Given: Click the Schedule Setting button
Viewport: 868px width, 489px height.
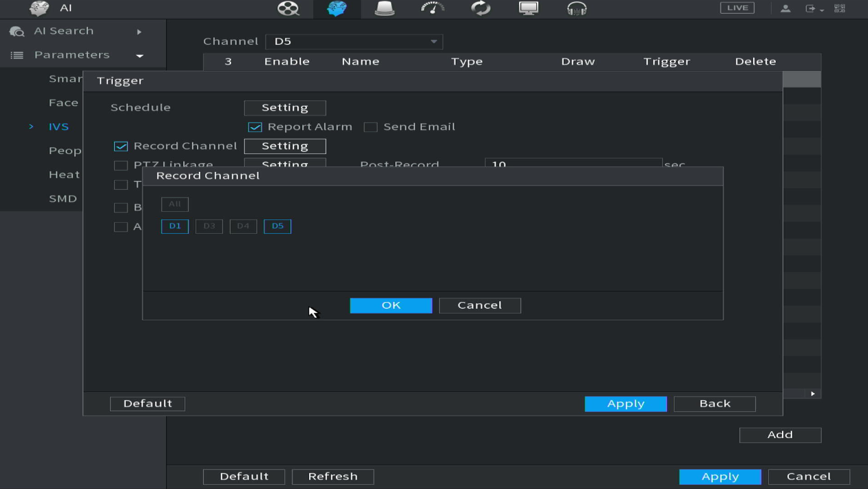Looking at the screenshot, I should coord(285,108).
